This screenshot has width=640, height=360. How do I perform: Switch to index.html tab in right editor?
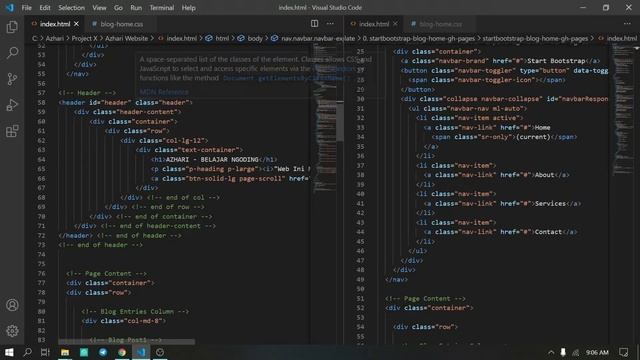(374, 24)
